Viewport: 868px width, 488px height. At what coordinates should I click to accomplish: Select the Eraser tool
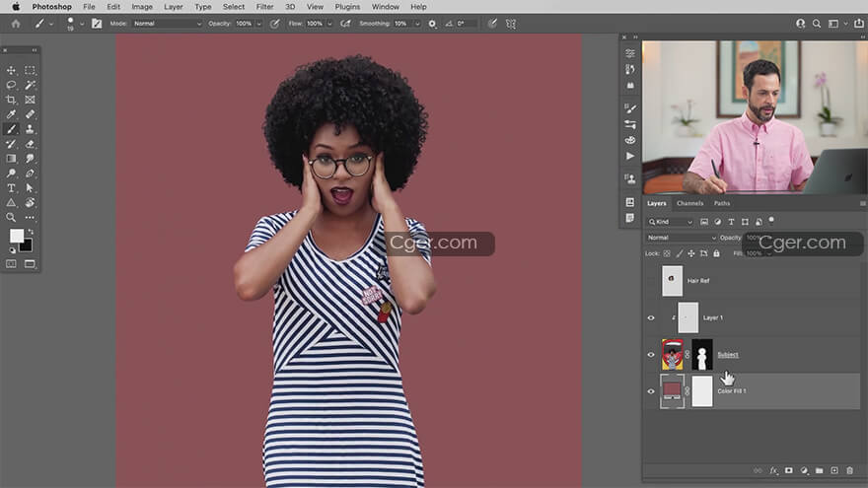[30, 144]
